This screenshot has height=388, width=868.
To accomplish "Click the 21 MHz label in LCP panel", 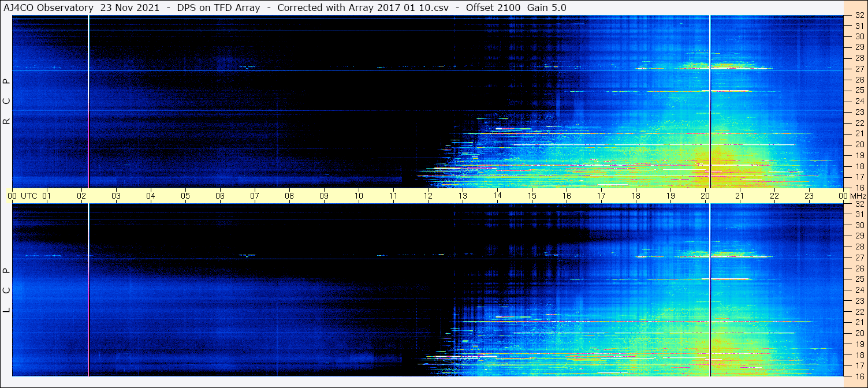I will tap(859, 322).
